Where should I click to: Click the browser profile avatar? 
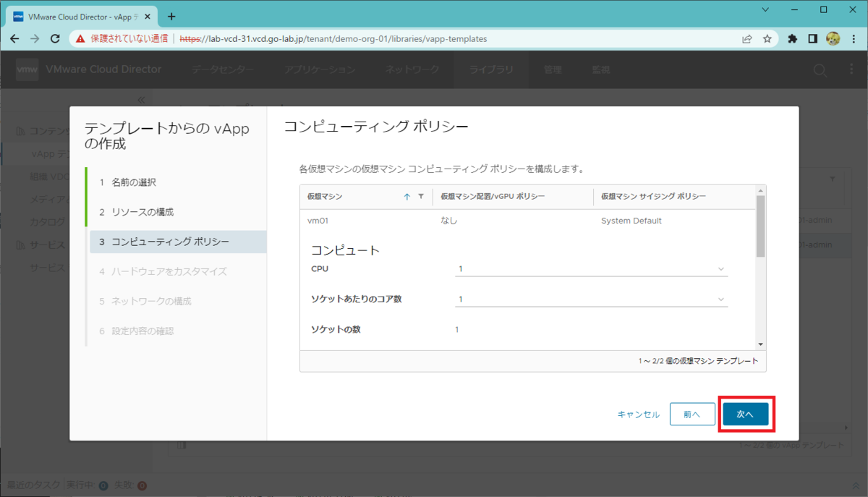click(x=833, y=39)
